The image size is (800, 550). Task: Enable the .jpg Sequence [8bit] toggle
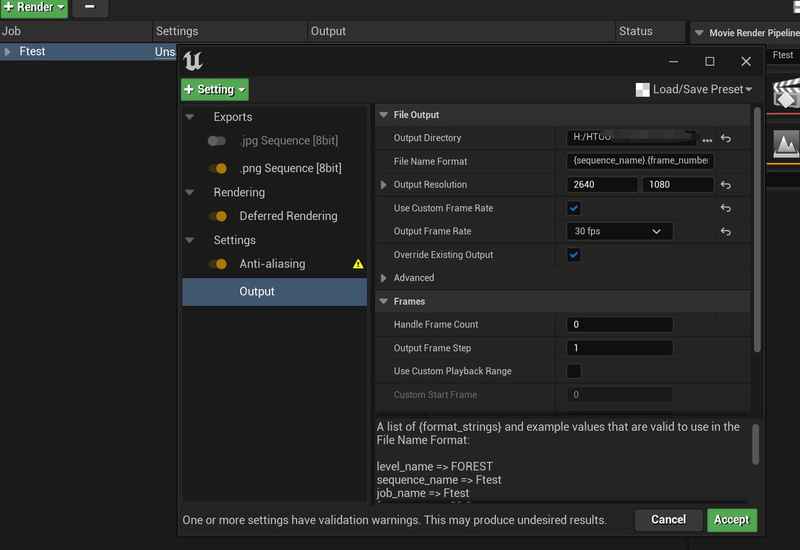[217, 141]
